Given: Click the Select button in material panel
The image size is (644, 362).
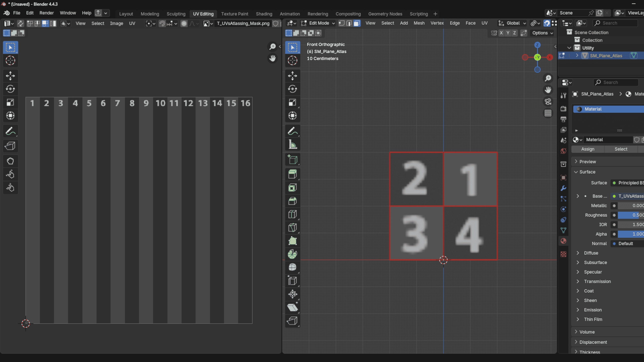Looking at the screenshot, I should point(621,149).
